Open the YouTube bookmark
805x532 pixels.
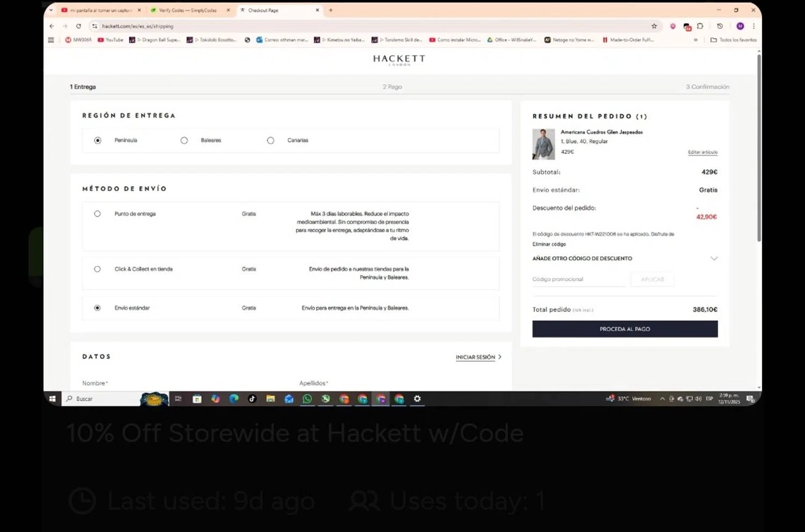point(111,40)
